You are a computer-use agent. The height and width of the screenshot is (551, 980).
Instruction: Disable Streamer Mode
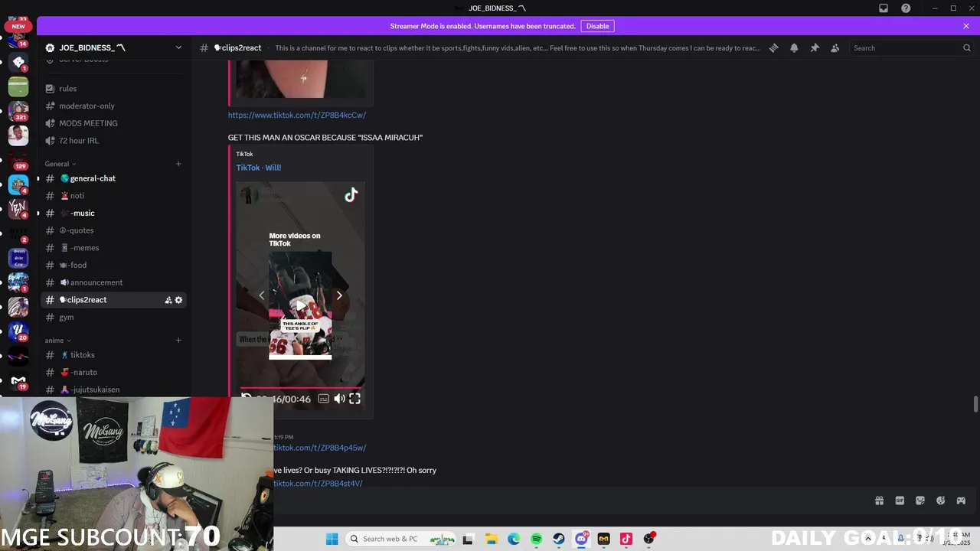point(597,26)
